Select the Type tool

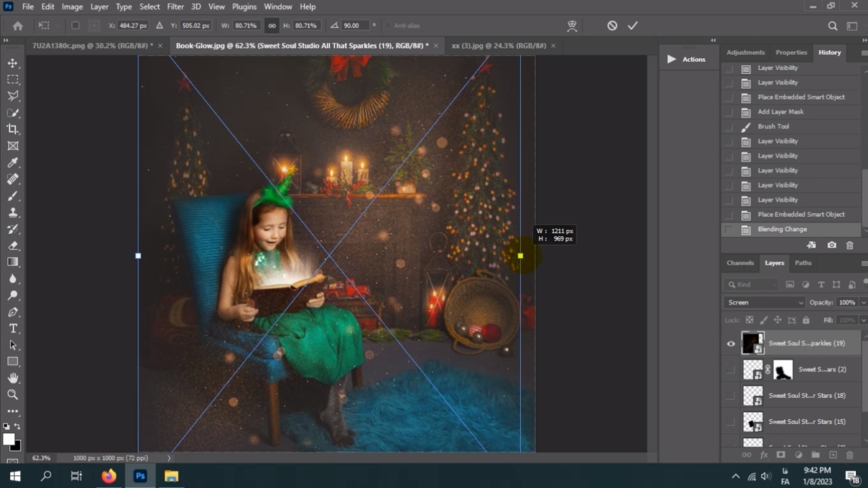13,329
